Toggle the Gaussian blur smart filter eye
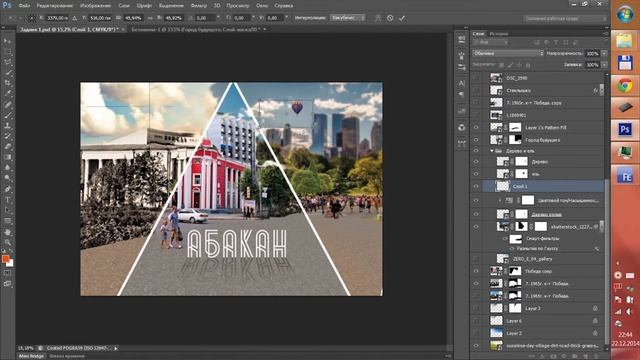This screenshot has height=360, width=640. (512, 249)
